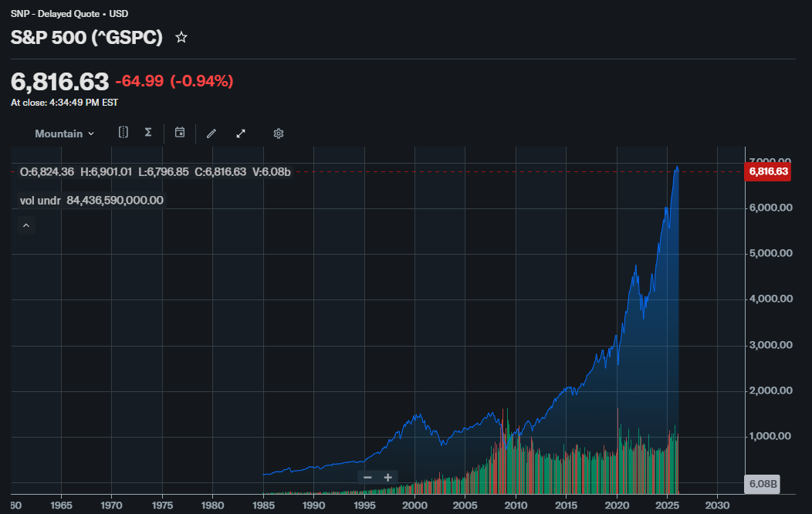Click the O:6,824.36 open value

click(x=46, y=172)
